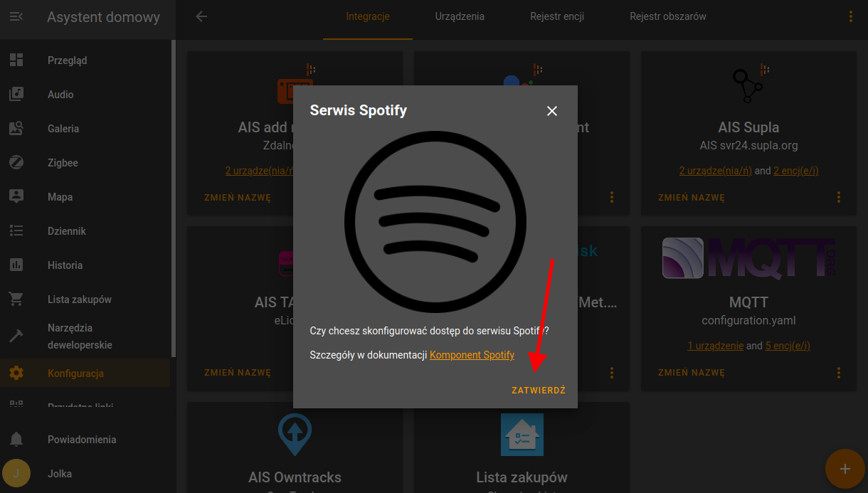The image size is (868, 493).
Task: Open the Komponent Spotify documentation link
Action: (x=472, y=355)
